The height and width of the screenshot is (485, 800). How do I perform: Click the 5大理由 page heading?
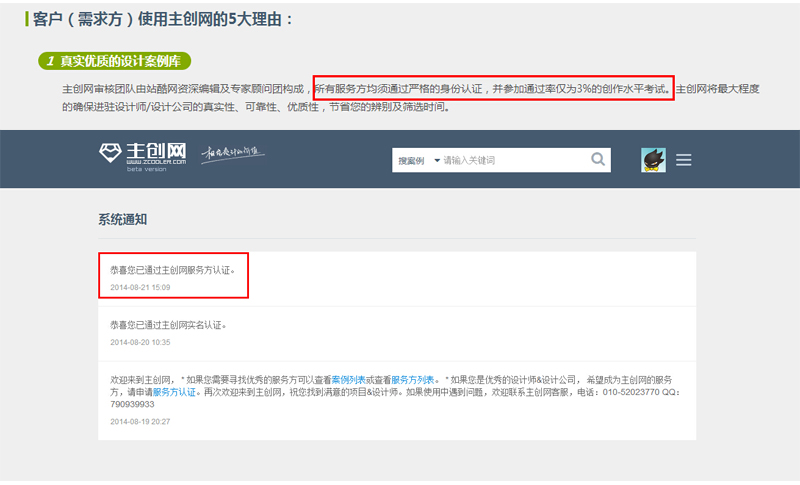pyautogui.click(x=160, y=18)
